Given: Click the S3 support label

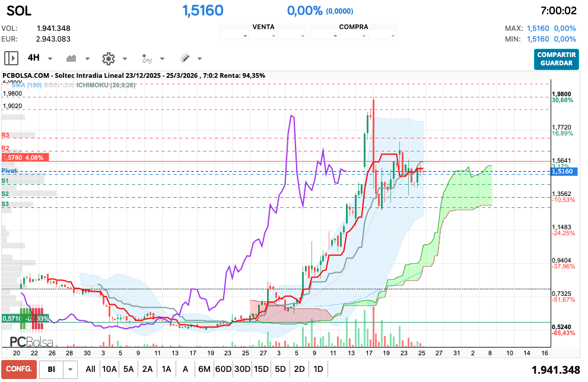Looking at the screenshot, I should [x=5, y=204].
